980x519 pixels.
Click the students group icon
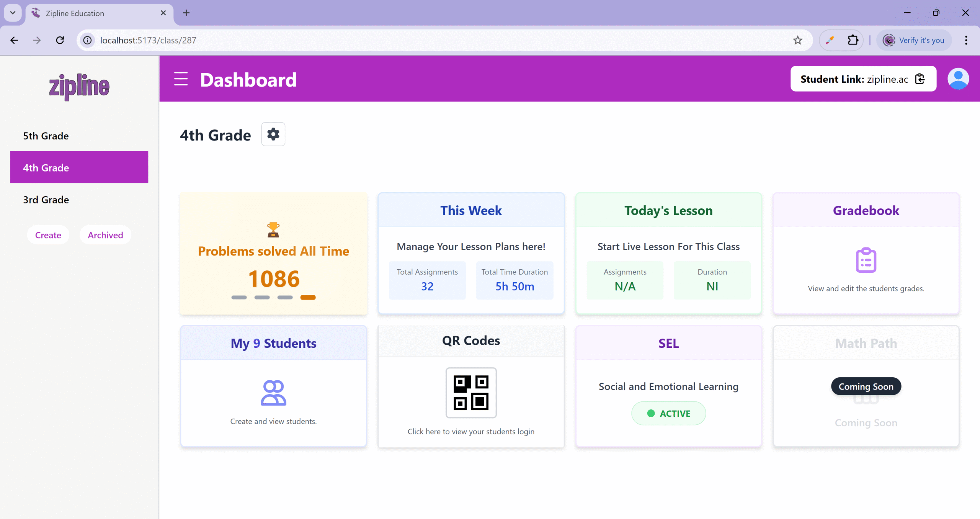(273, 393)
